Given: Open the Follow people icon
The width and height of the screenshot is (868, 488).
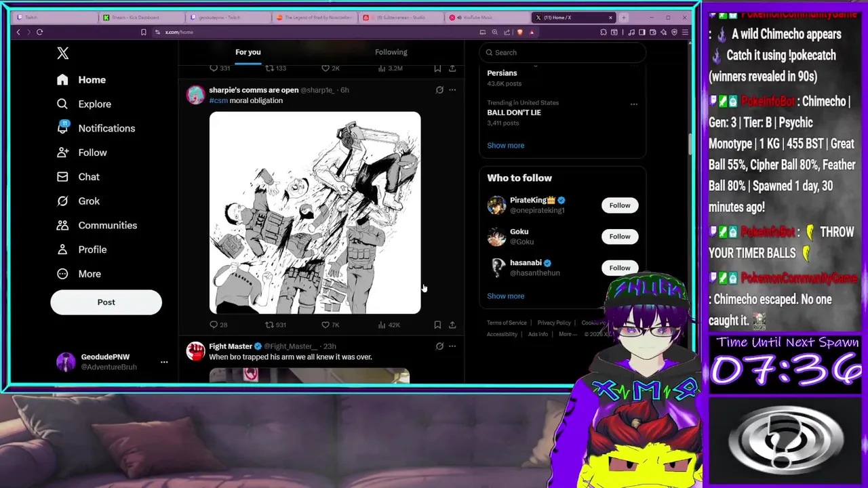Looking at the screenshot, I should (62, 152).
